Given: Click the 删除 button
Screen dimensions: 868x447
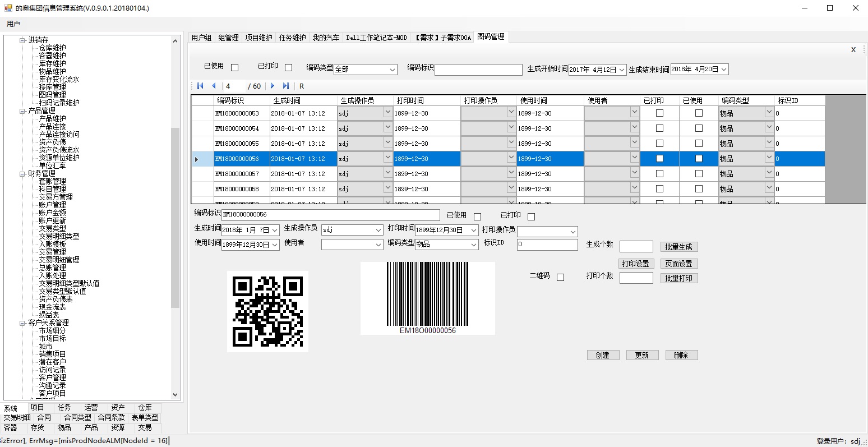Looking at the screenshot, I should pyautogui.click(x=681, y=354).
